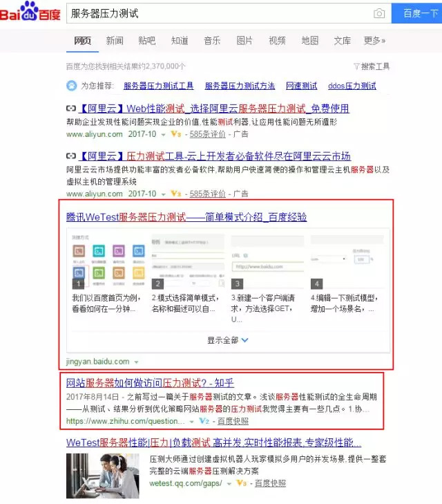Expand dropdown arrow of first aliyun.com result
This screenshot has width=442, height=504.
click(x=164, y=135)
